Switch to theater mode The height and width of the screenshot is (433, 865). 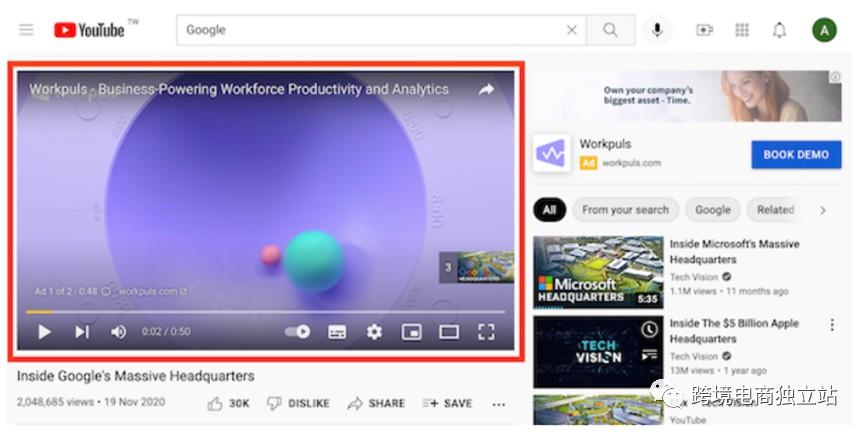[x=448, y=332]
